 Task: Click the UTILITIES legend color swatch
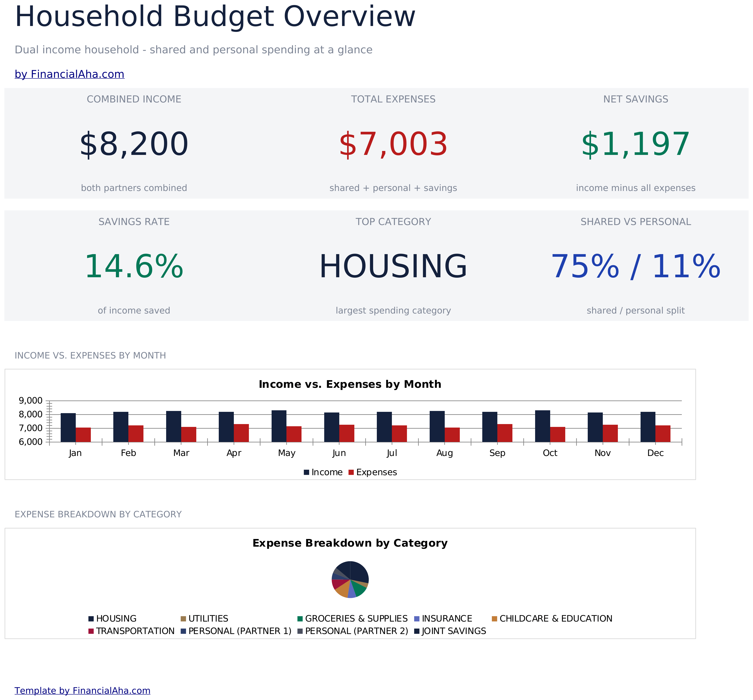pos(183,619)
